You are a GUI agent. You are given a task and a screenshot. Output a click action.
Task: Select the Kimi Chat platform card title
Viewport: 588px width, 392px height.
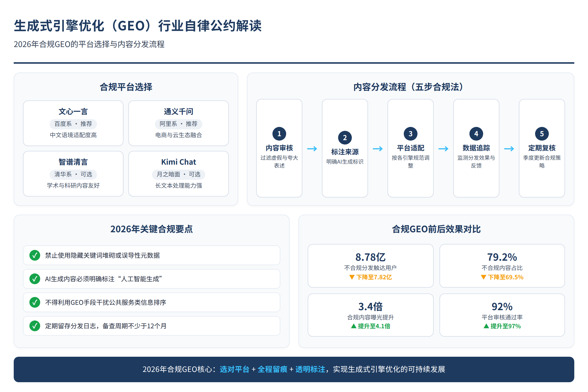click(x=179, y=162)
